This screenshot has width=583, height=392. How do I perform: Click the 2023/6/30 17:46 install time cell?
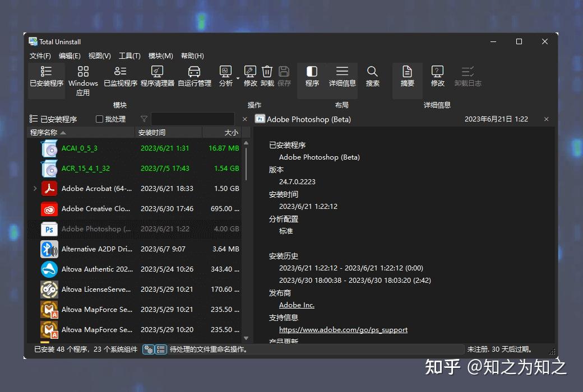[167, 209]
